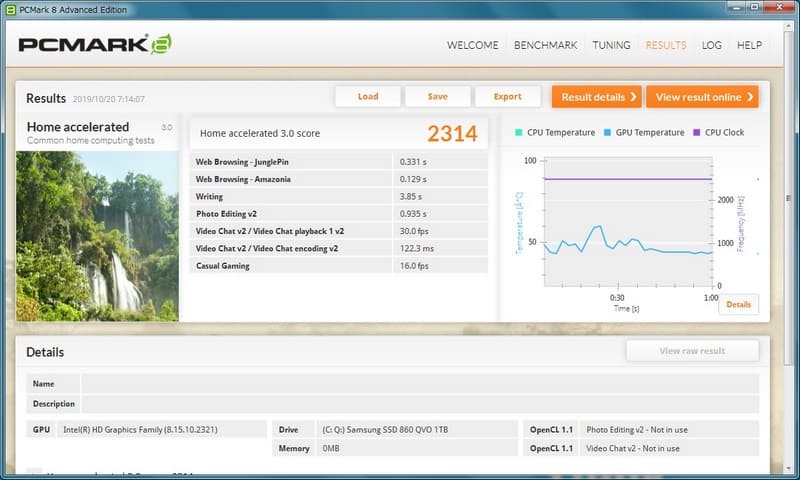Click the chart Details button
Image resolution: width=800 pixels, height=480 pixels.
738,305
